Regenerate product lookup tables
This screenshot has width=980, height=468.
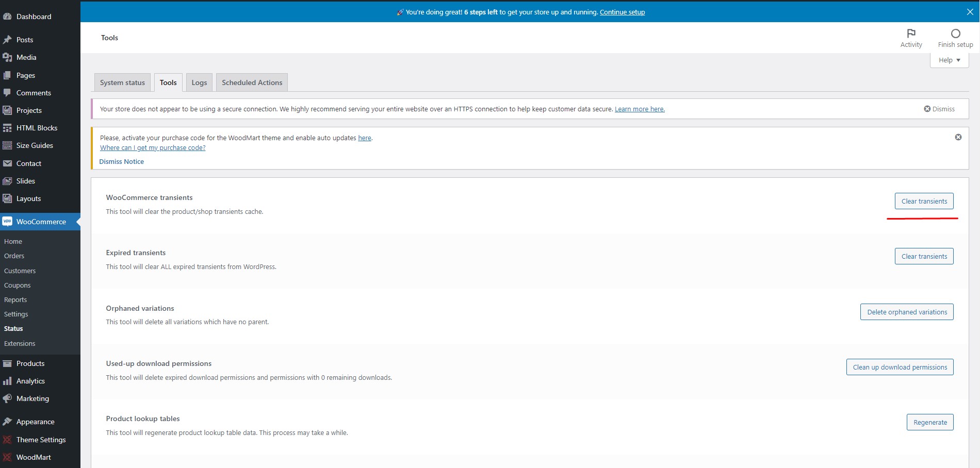point(930,422)
